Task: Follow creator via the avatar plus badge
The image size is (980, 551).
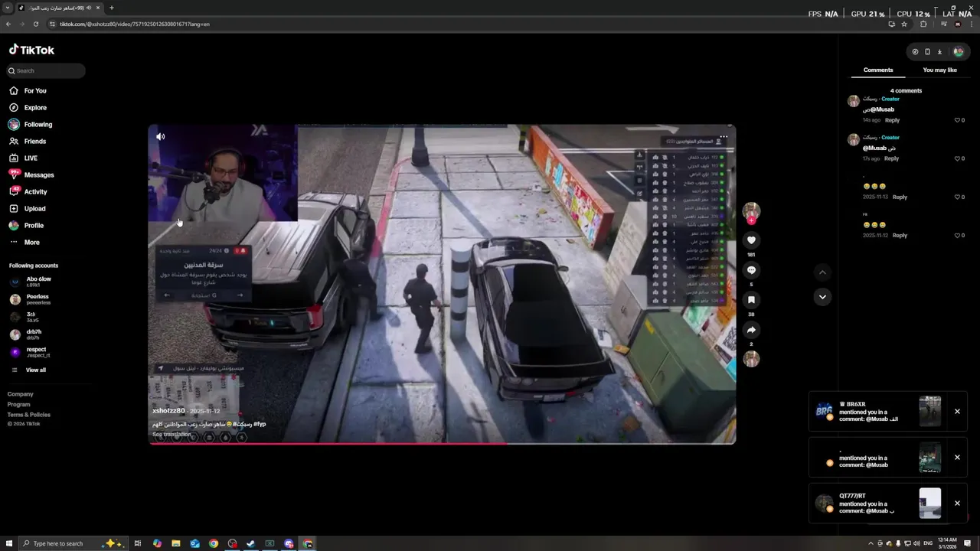Action: pyautogui.click(x=751, y=220)
